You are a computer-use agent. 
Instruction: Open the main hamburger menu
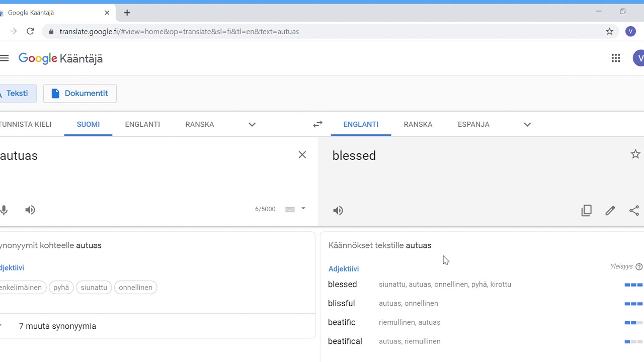(4, 58)
